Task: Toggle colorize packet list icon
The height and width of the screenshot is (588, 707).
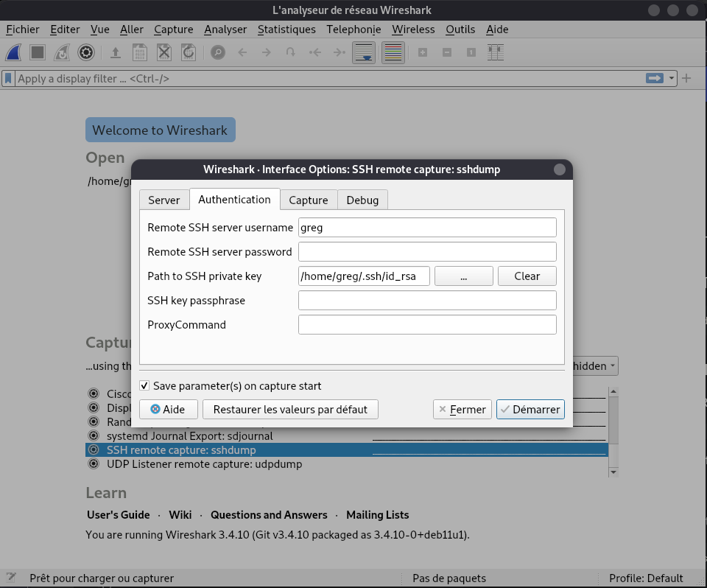Action: pos(393,52)
